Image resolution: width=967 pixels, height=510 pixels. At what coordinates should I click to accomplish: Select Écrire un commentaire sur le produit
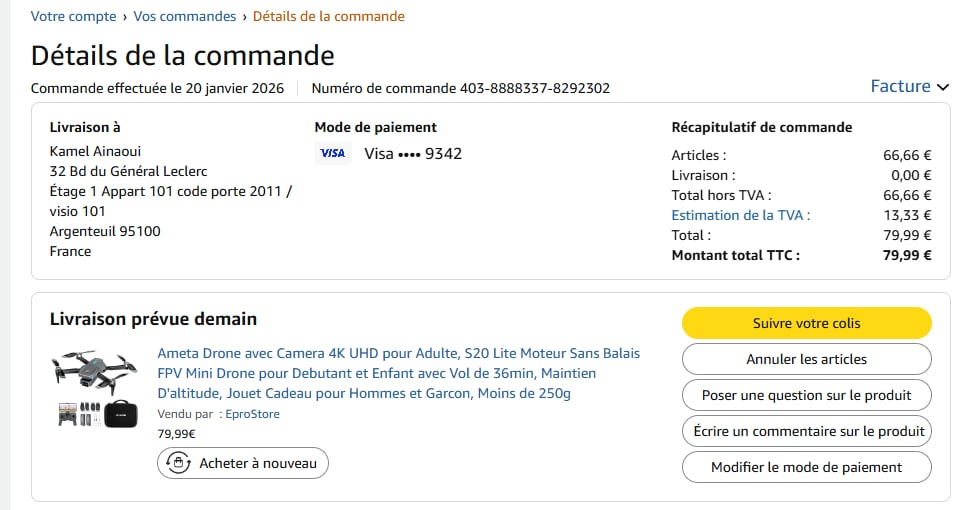[806, 431]
